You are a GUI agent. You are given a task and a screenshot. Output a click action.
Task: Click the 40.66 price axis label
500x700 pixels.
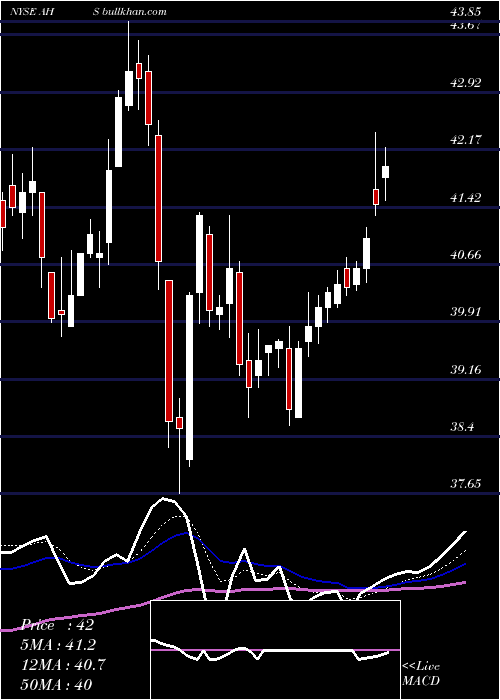466,254
